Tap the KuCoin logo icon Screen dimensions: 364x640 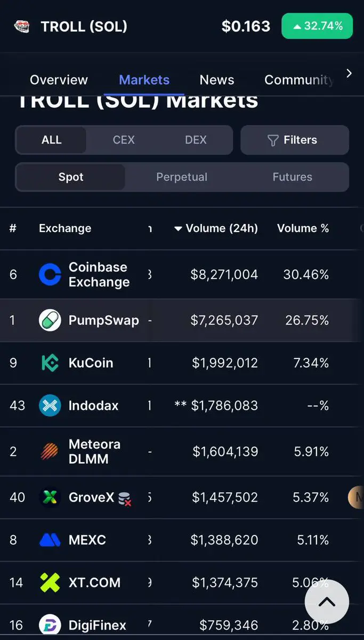pos(50,363)
